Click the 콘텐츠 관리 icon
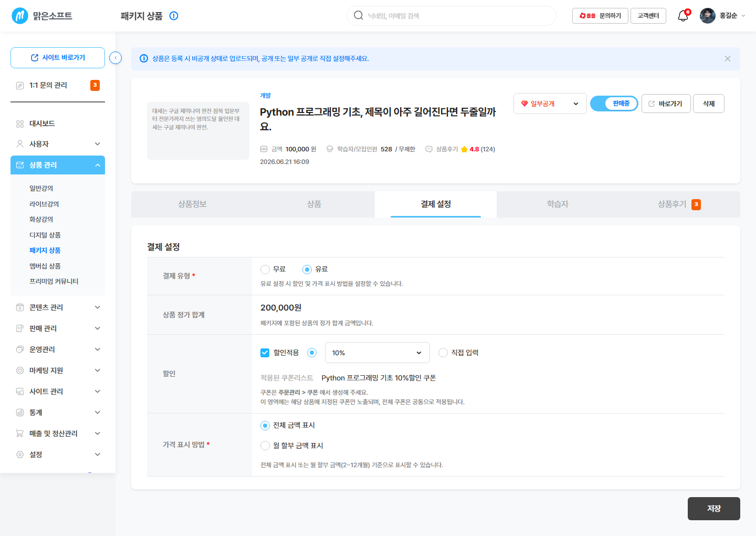The width and height of the screenshot is (756, 536). (x=20, y=307)
